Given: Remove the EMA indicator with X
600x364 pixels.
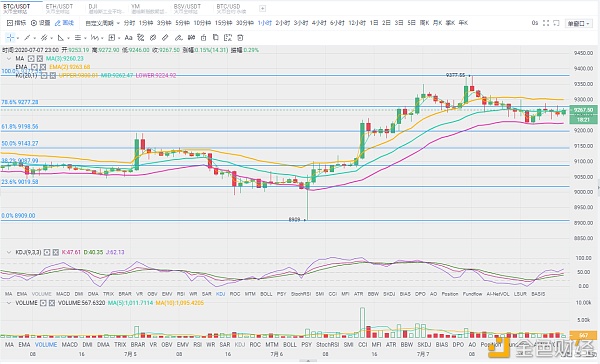Looking at the screenshot, I should [43, 67].
